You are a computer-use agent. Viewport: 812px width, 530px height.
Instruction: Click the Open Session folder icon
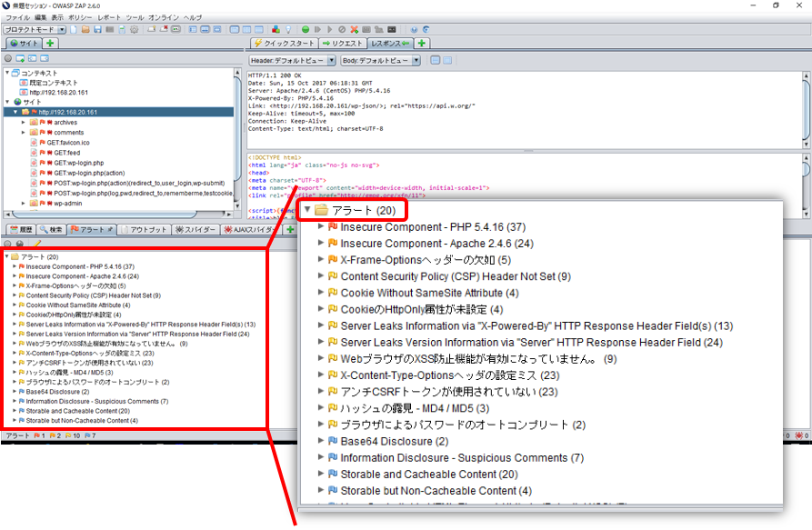85,29
